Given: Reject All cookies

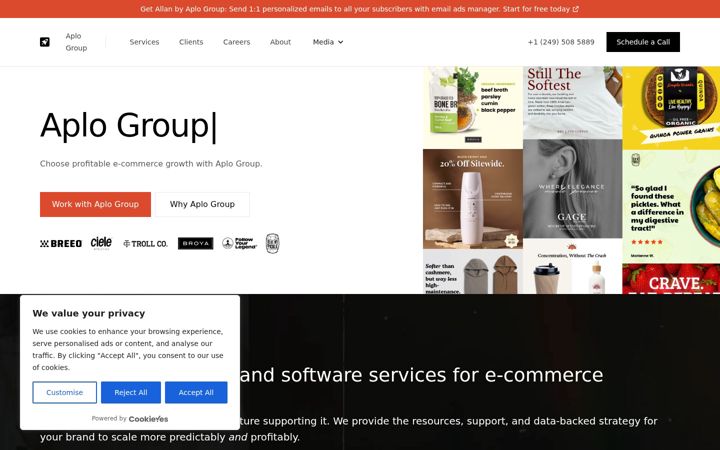Looking at the screenshot, I should pyautogui.click(x=131, y=393).
